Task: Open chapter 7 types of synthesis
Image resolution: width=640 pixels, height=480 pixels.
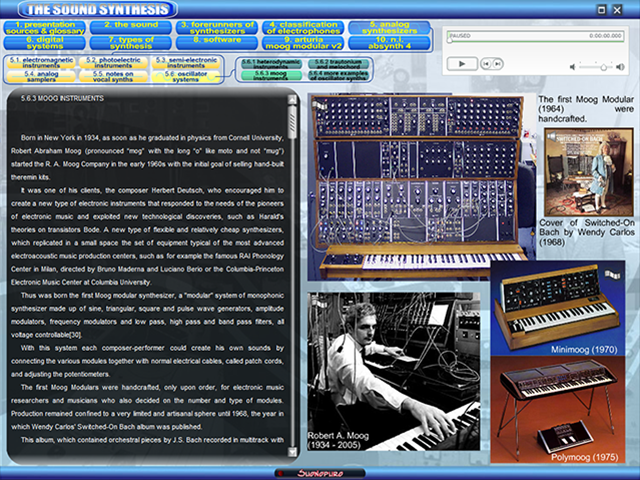Action: (x=131, y=43)
